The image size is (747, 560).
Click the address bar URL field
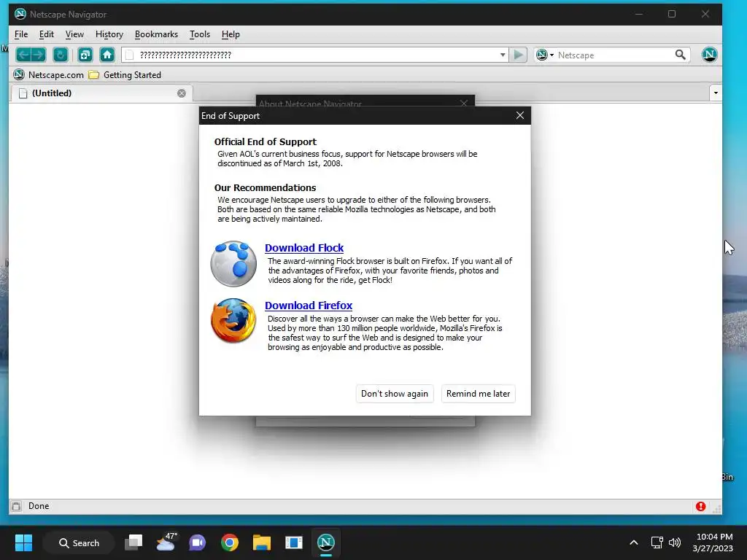pos(317,55)
